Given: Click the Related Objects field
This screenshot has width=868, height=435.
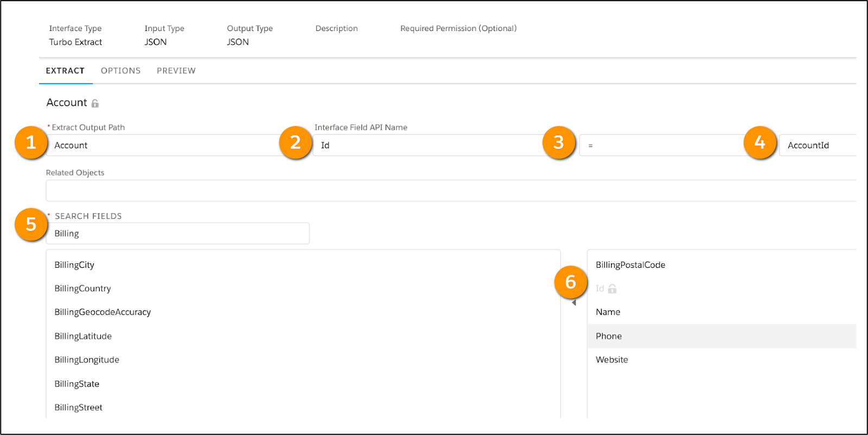Looking at the screenshot, I should click(451, 191).
